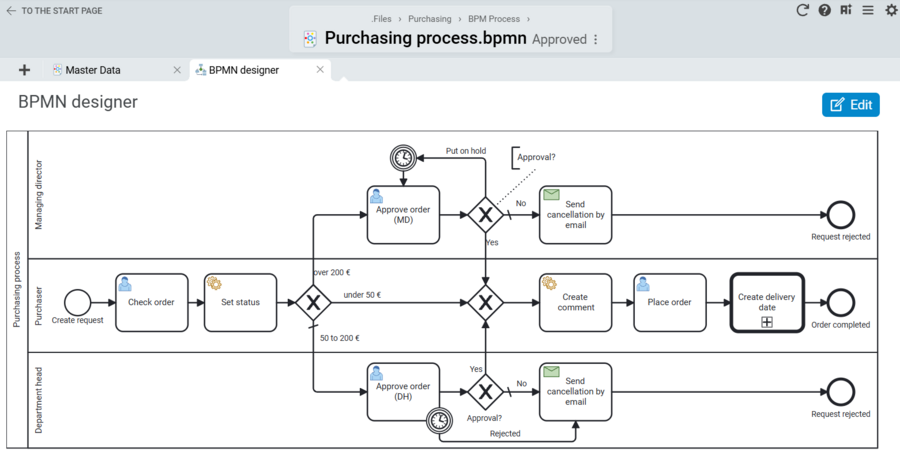Click the Purchasing breadcrumb
This screenshot has width=900, height=456.
[x=430, y=19]
